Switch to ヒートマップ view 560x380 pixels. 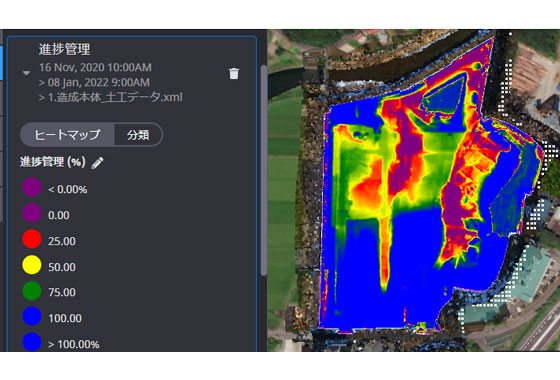tap(67, 135)
